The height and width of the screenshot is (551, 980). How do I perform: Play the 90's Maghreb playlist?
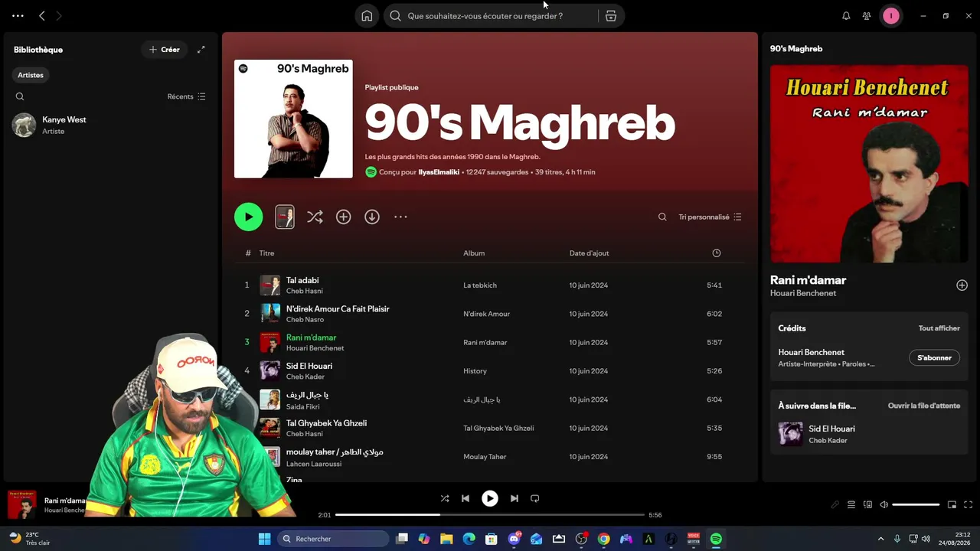click(x=248, y=217)
